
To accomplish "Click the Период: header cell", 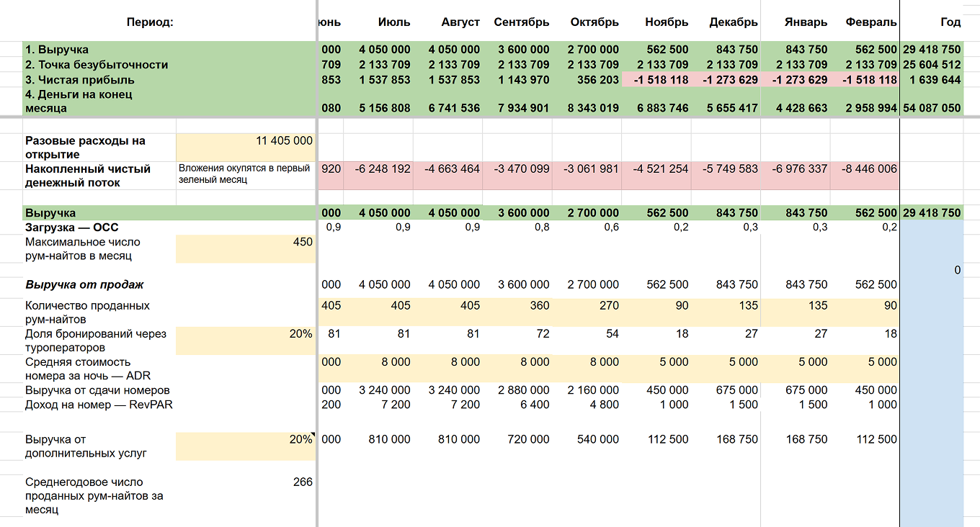I will (x=150, y=22).
